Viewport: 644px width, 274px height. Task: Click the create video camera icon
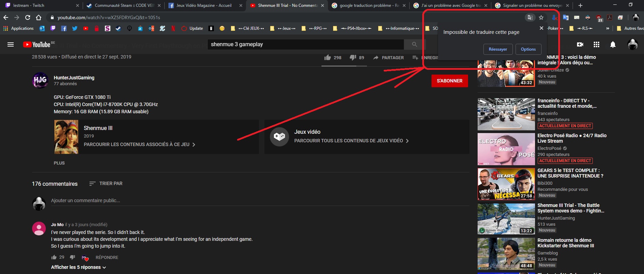[x=580, y=44]
